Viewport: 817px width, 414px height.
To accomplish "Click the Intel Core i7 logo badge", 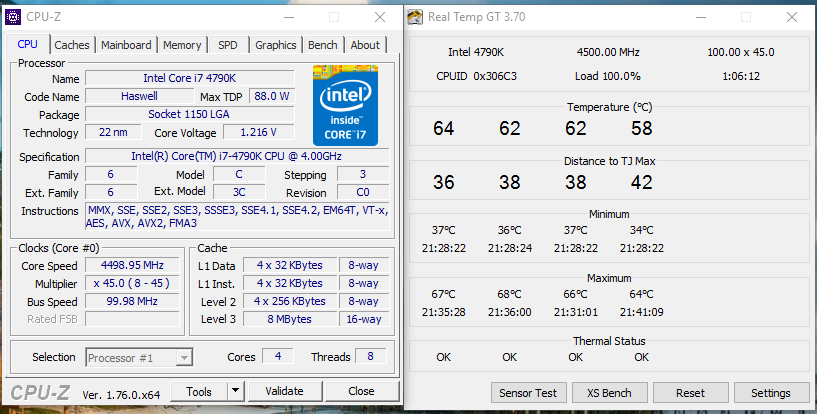I will click(345, 105).
